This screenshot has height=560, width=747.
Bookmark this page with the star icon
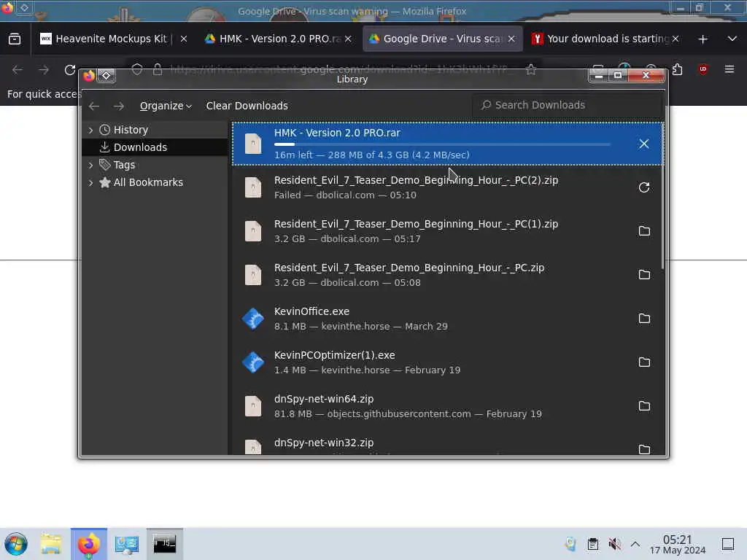coord(531,70)
